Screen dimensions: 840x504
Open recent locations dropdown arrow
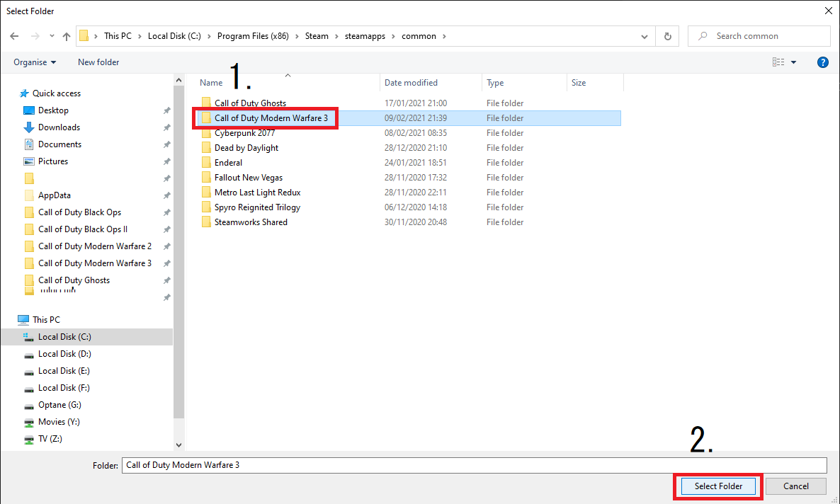tap(52, 36)
